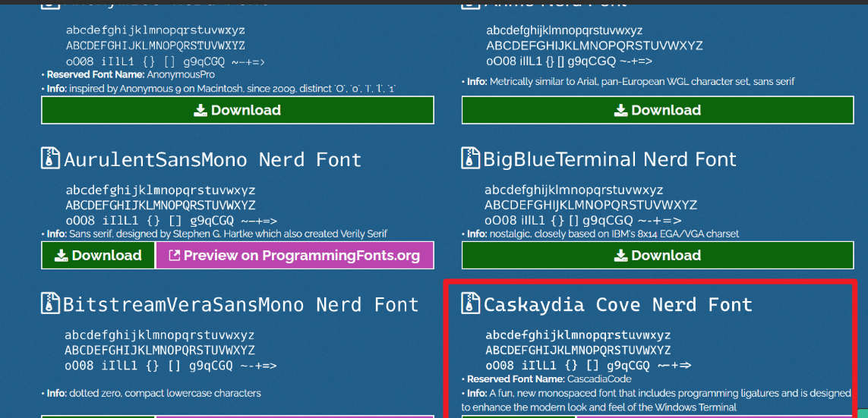Screen dimensions: 868x418
Task: Click the 'oO08 iIlL1' sample line under AurulentSansMono
Action: (172, 222)
